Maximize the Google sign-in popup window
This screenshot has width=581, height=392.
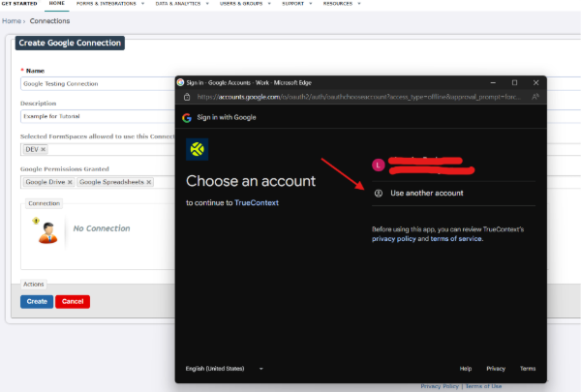pos(515,82)
